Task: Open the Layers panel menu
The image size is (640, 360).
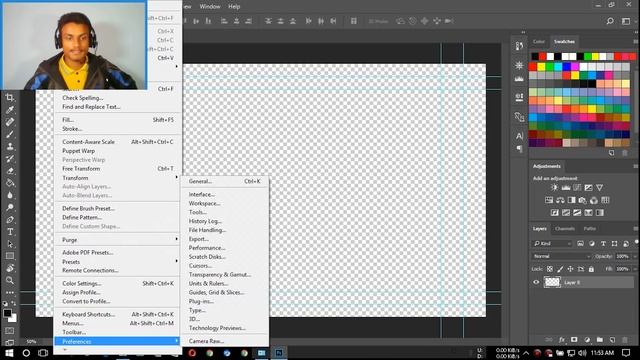Action: pos(636,229)
